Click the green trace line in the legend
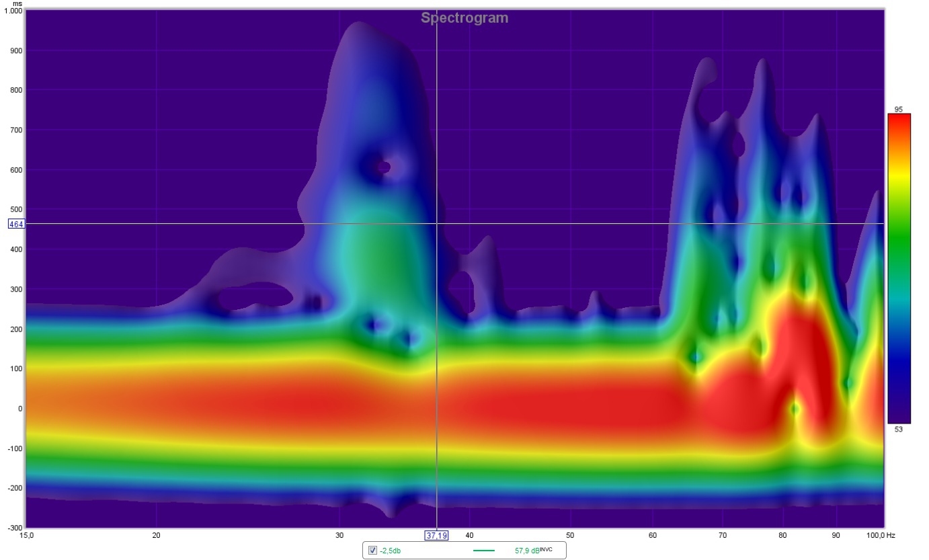 point(484,551)
